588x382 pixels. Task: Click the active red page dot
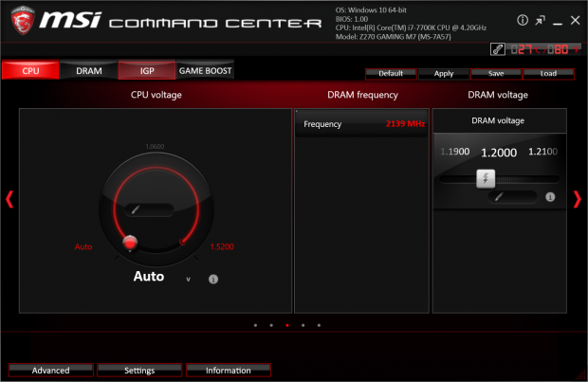[287, 325]
